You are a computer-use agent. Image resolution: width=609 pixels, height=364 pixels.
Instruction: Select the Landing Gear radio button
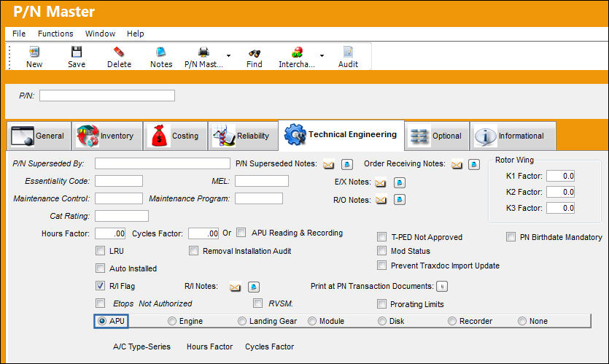(242, 321)
